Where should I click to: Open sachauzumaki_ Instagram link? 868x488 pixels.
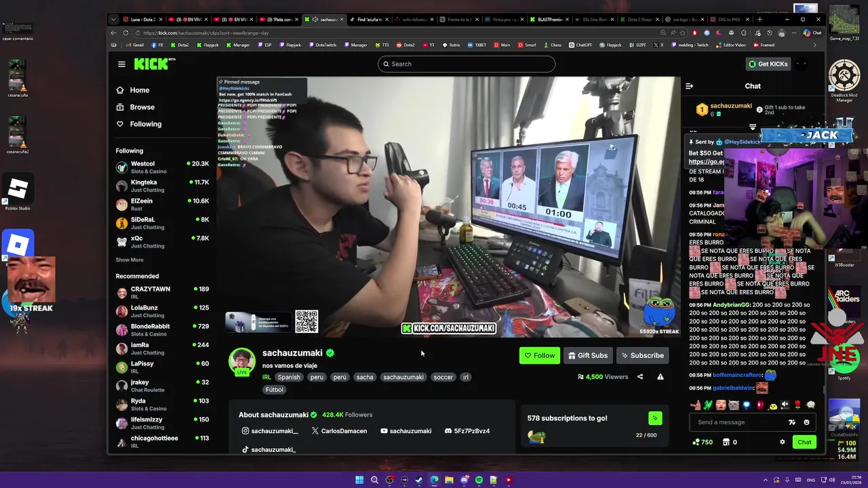pyautogui.click(x=270, y=431)
